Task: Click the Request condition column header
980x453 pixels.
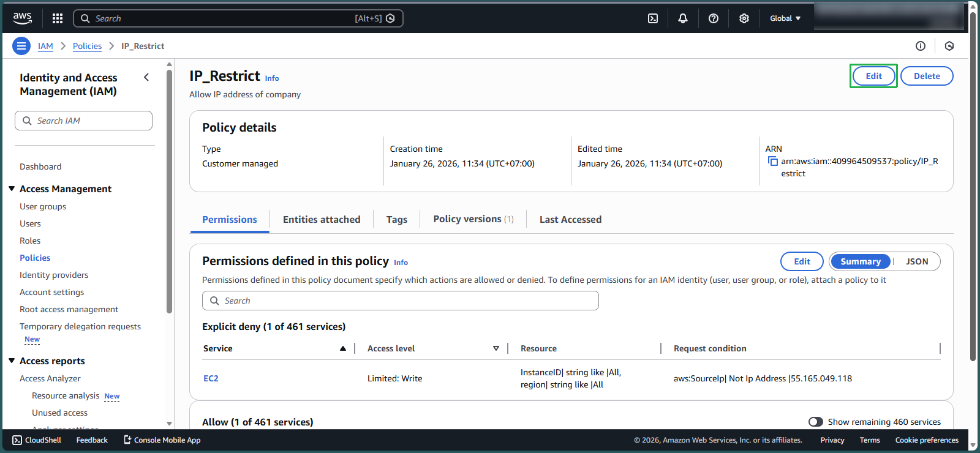Action: pyautogui.click(x=710, y=348)
